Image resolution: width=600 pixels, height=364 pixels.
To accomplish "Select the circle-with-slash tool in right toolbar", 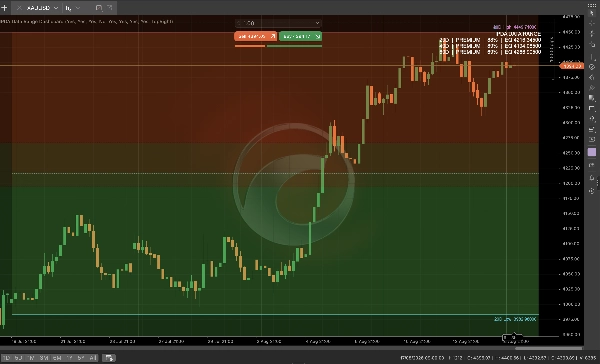I will [592, 67].
